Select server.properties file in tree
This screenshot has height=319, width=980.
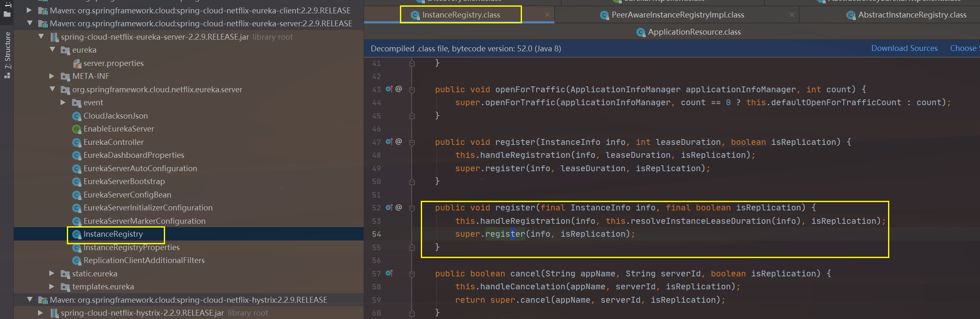pos(113,63)
